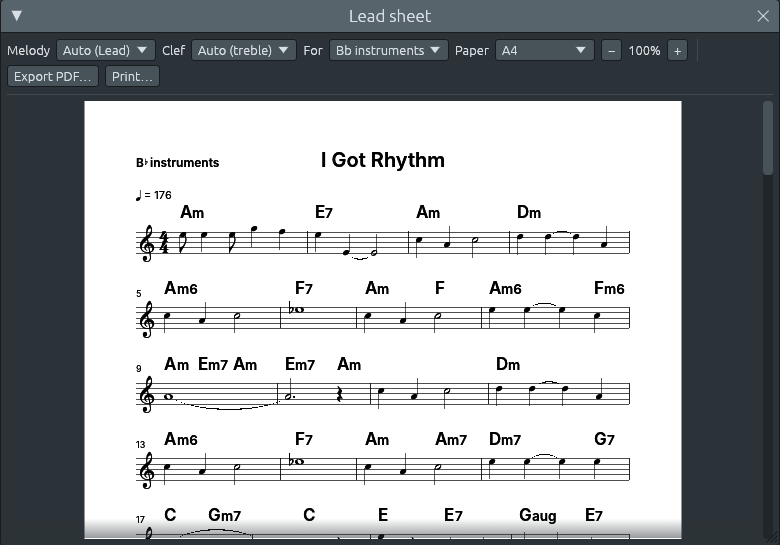Click the tempo marking 176
This screenshot has height=545, width=780.
pyautogui.click(x=153, y=195)
